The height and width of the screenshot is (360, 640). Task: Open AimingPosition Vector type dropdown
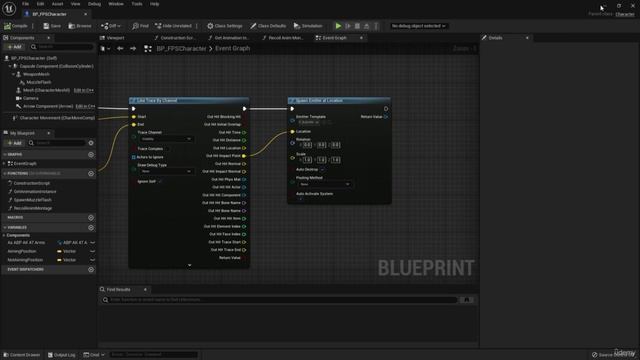click(67, 251)
